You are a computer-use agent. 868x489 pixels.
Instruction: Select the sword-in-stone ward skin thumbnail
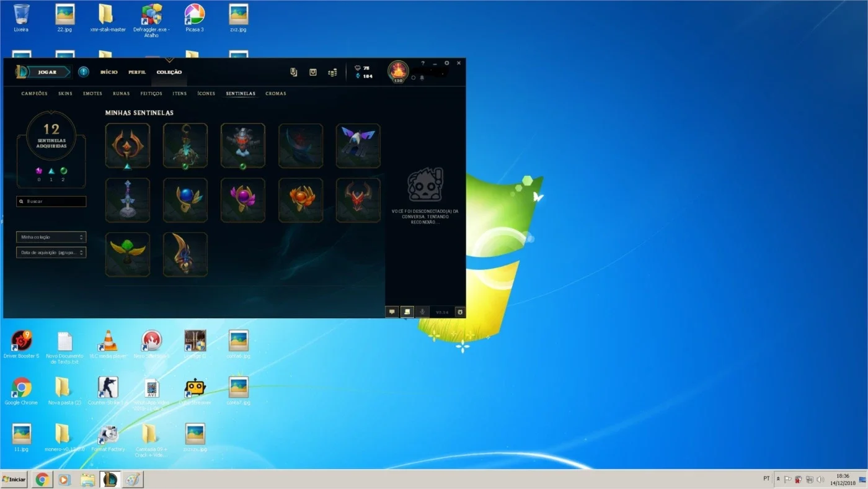pos(128,200)
